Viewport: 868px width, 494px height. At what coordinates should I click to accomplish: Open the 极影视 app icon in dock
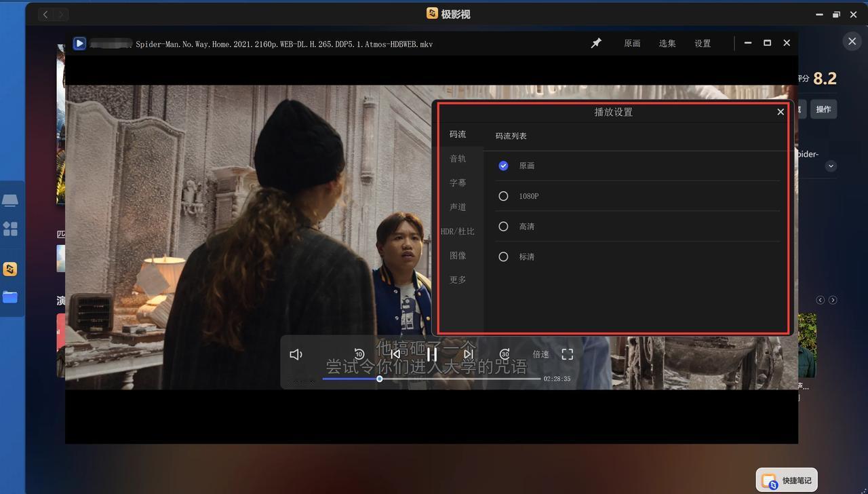[x=10, y=269]
